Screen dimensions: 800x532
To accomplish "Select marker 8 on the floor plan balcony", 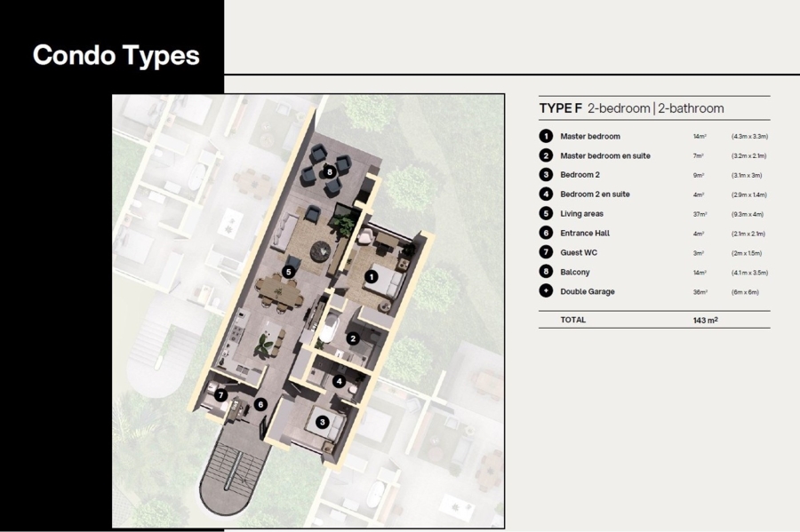I will coord(330,171).
